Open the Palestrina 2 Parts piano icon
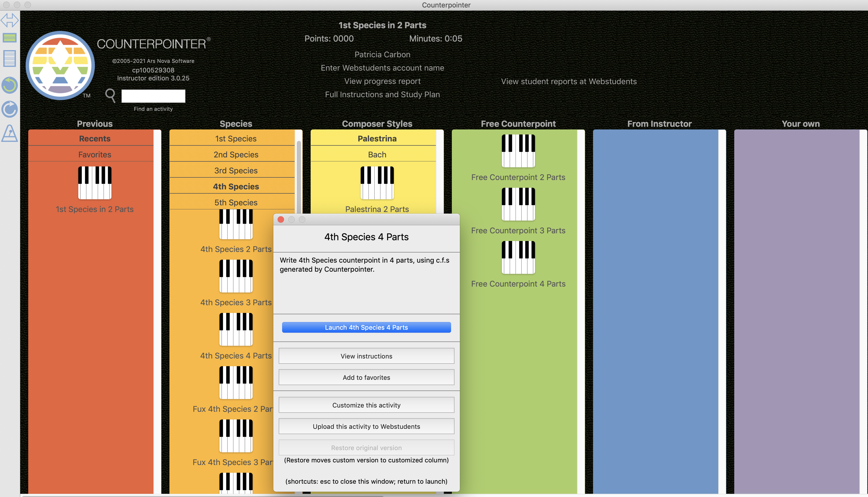This screenshot has width=868, height=497. [x=377, y=183]
